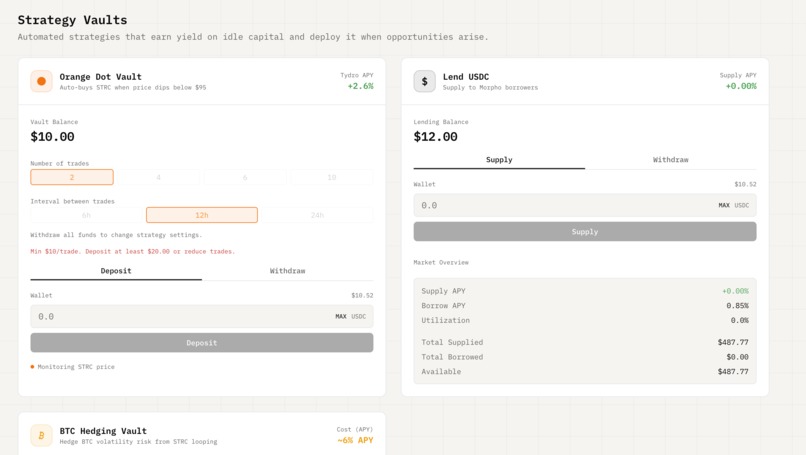The height and width of the screenshot is (455, 806).
Task: Click wallet balance $10.52 in Orange Dot Vault
Action: 362,296
